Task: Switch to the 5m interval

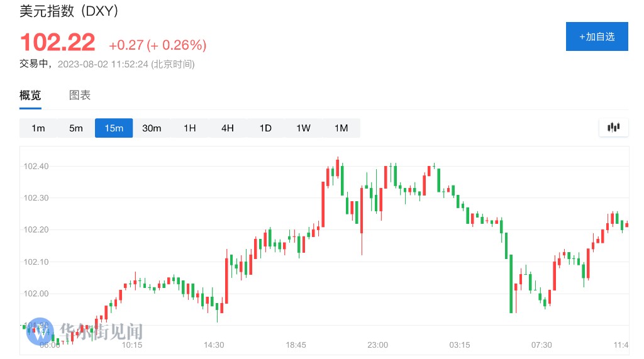Action: [76, 128]
